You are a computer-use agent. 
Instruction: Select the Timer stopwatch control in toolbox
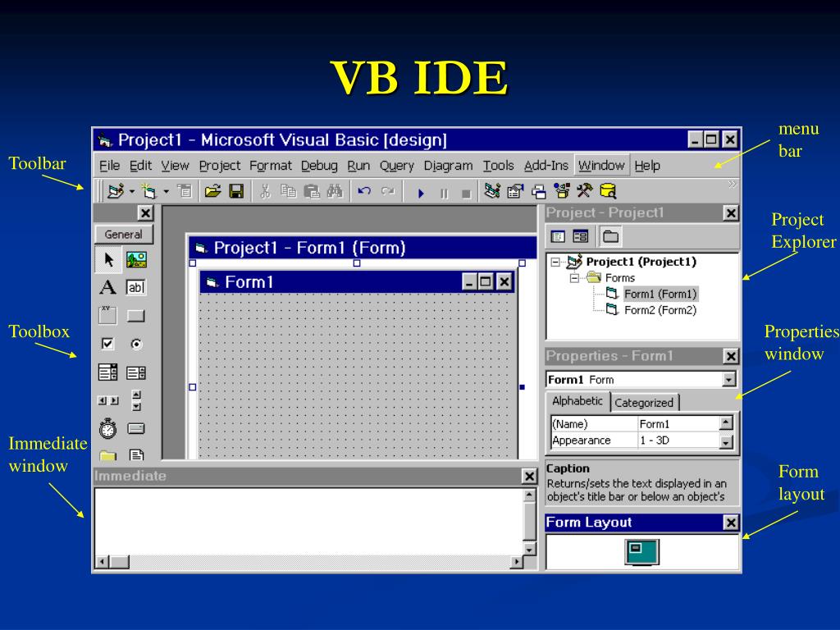tap(107, 428)
